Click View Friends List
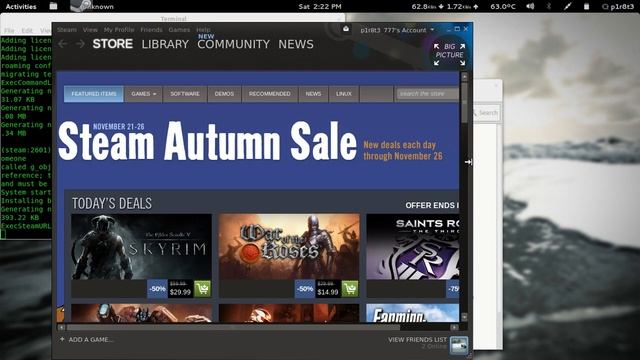Screen dimensions: 640x360 click(x=417, y=340)
